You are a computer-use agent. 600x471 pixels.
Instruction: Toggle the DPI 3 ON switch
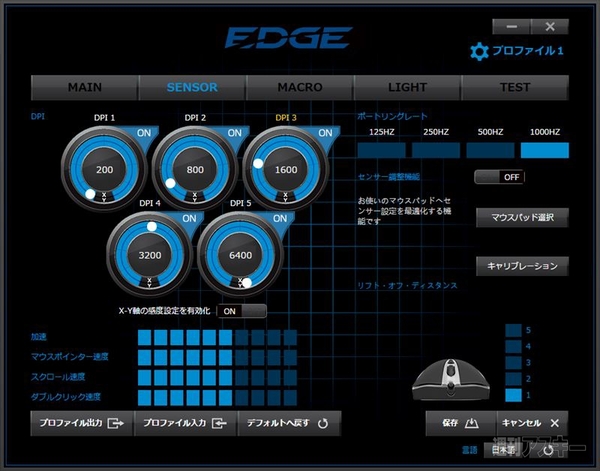tap(325, 133)
